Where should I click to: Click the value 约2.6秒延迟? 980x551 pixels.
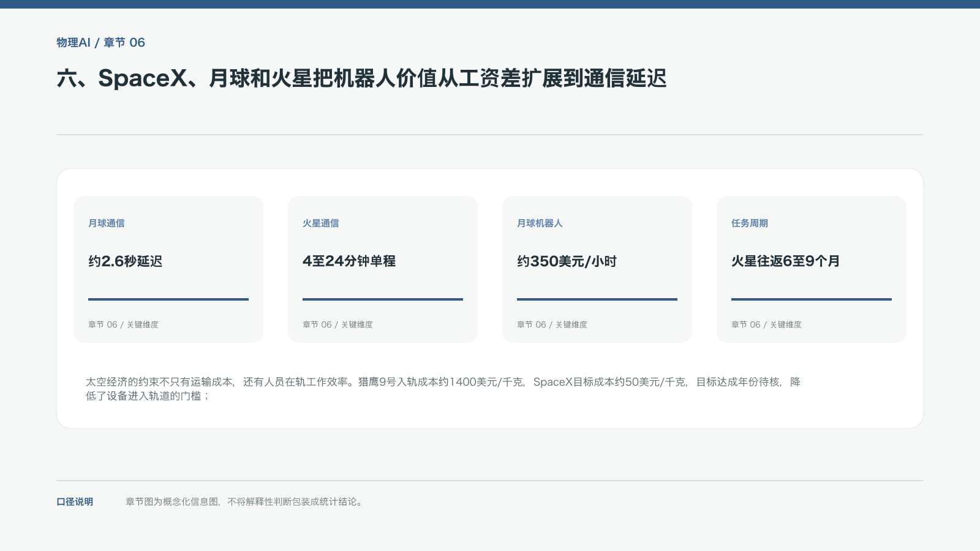[126, 261]
